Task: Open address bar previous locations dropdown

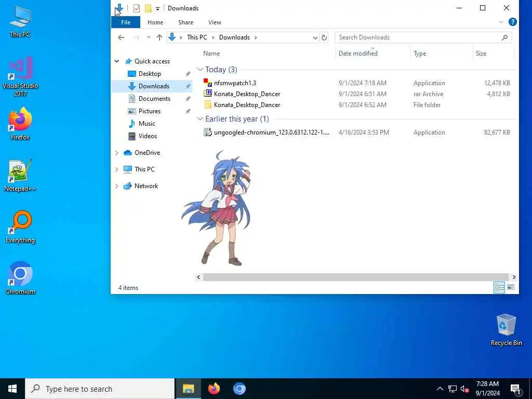Action: (x=315, y=37)
